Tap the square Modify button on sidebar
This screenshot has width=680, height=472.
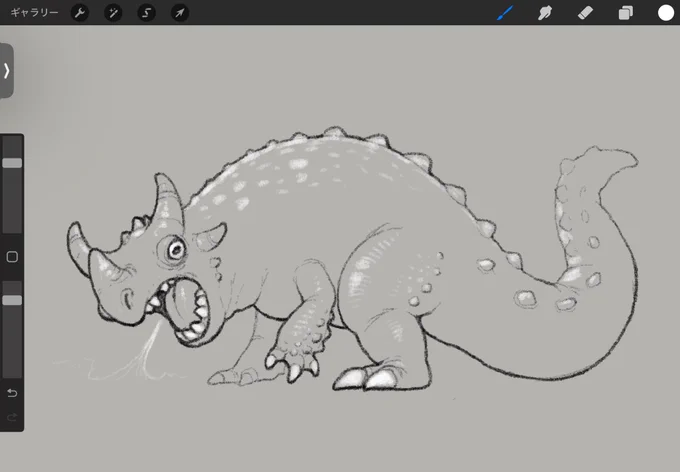click(12, 257)
